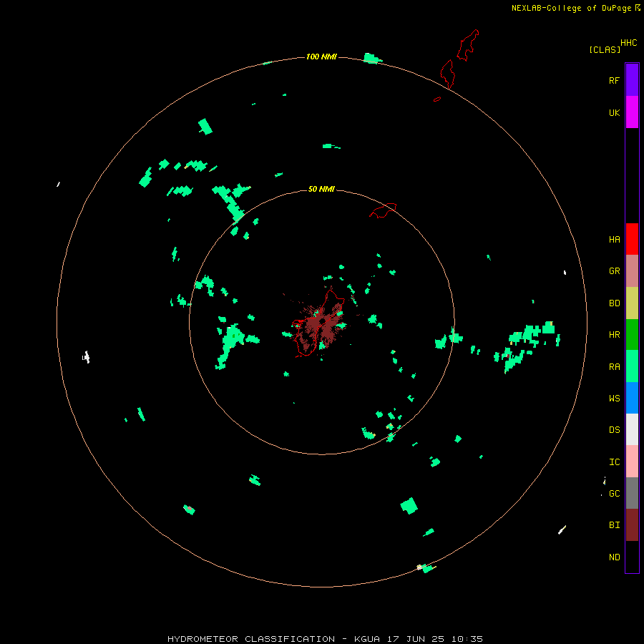Click the HHC title above the legend

[628, 43]
